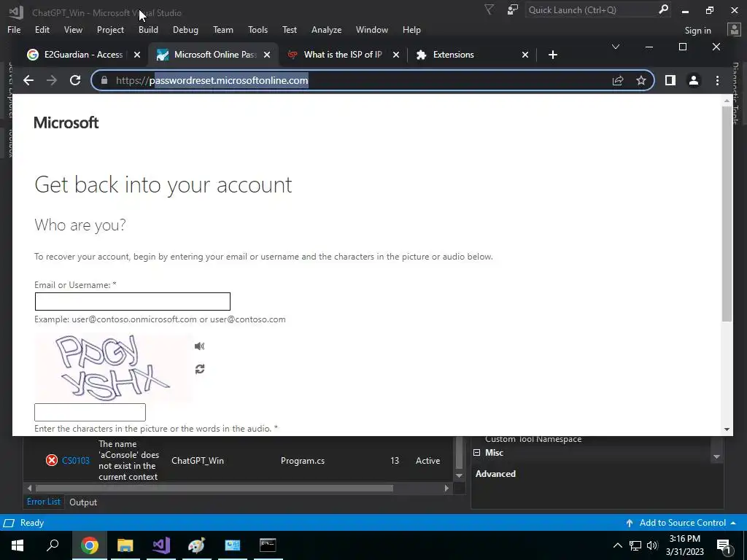Open Paint app from taskbar
This screenshot has width=747, height=560.
point(196,545)
